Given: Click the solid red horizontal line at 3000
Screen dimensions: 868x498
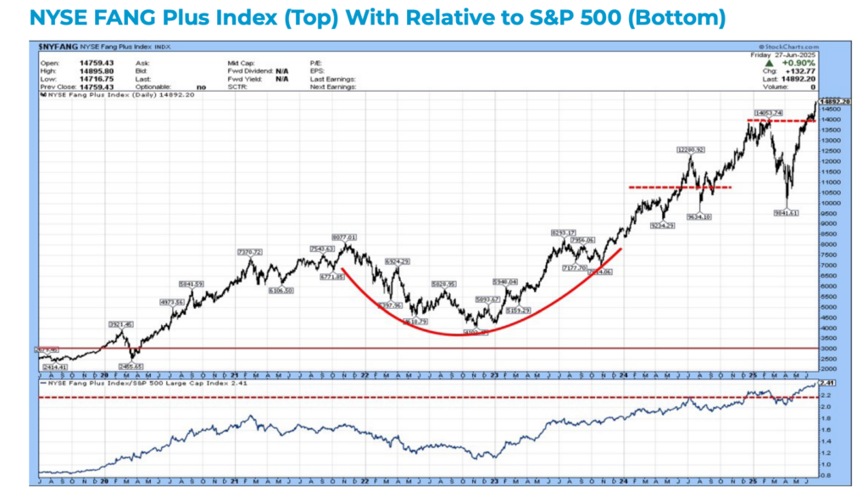Looking at the screenshot, I should [x=428, y=349].
